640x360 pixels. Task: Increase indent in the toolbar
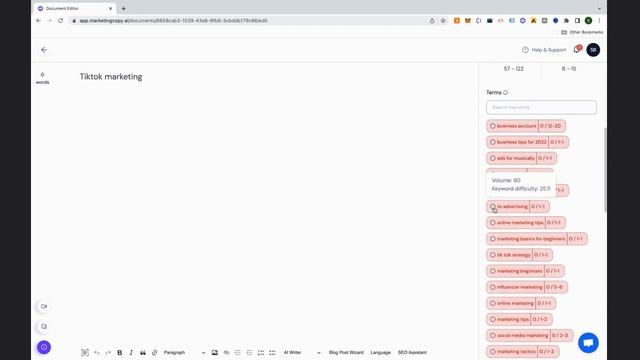point(249,352)
